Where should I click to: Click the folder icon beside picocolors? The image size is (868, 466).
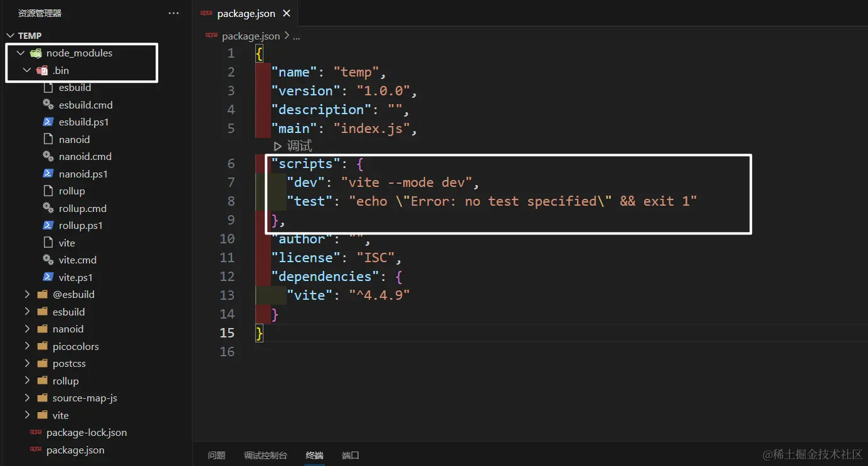pyautogui.click(x=43, y=346)
